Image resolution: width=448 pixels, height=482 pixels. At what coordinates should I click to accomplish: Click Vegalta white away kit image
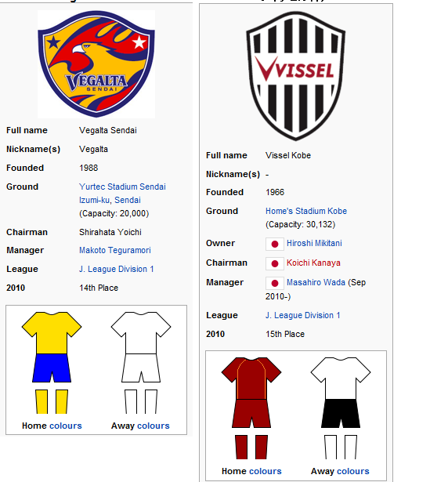(x=141, y=363)
